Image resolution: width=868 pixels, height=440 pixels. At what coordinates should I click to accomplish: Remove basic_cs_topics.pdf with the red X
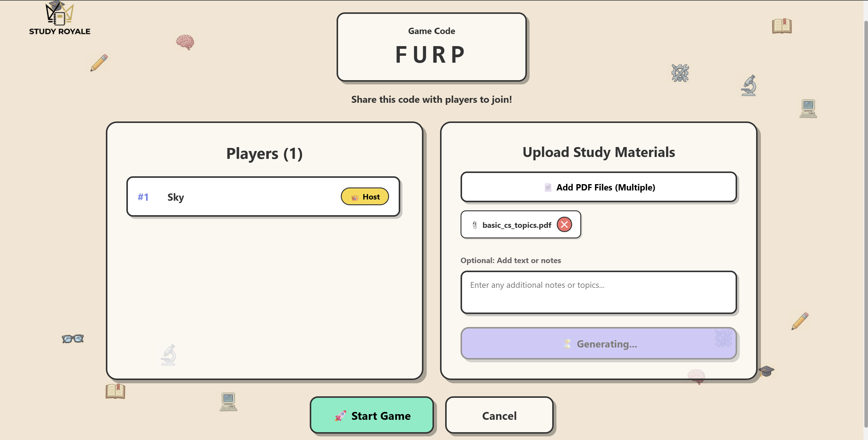(564, 225)
